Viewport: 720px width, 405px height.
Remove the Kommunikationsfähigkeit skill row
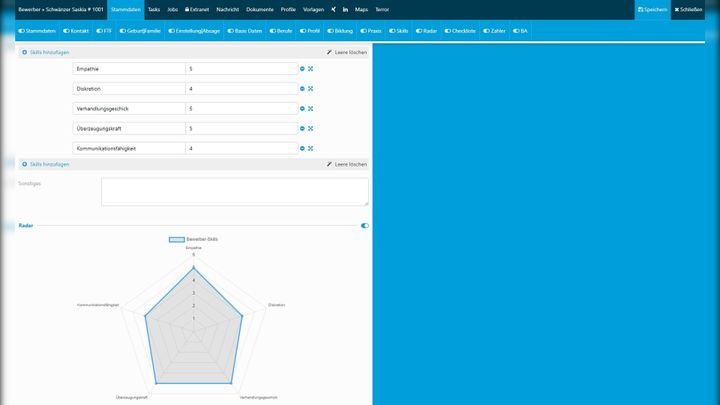click(303, 149)
